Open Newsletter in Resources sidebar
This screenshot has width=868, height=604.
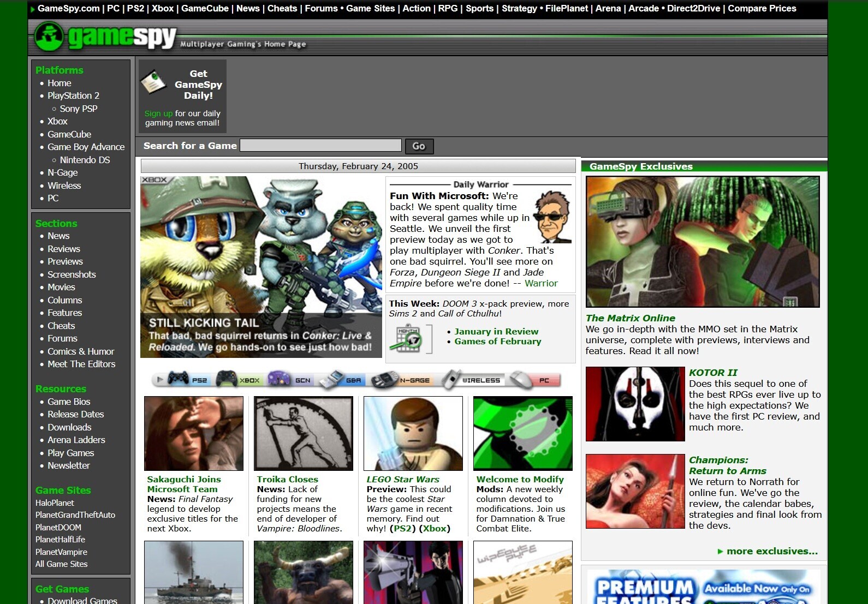(68, 465)
